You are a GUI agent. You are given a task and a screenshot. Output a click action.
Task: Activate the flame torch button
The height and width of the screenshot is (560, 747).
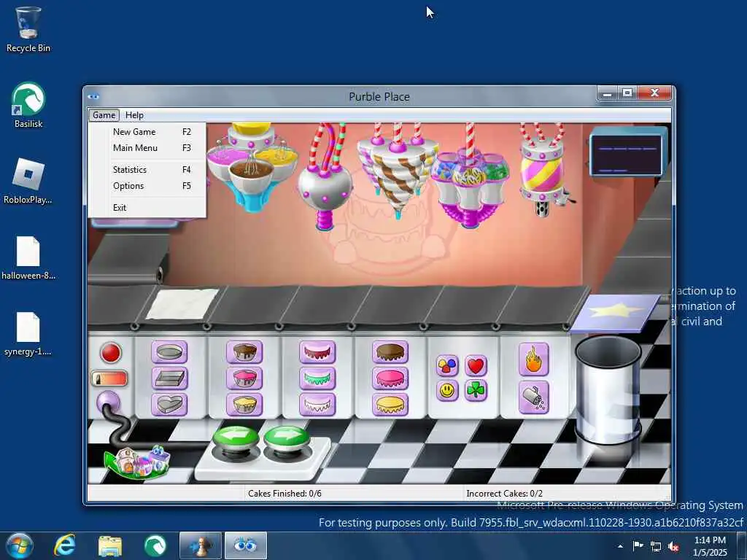[x=533, y=359]
